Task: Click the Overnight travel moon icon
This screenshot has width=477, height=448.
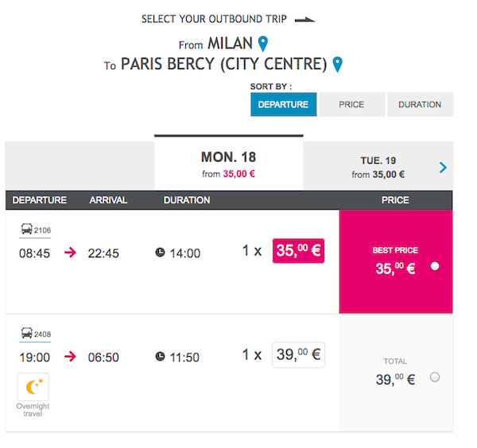Action: (x=33, y=387)
